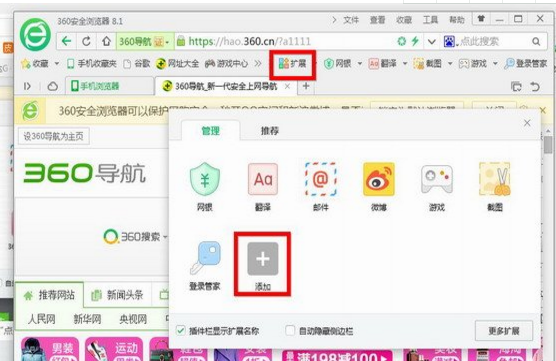
Task: Click the 更多扩展 button
Action: (504, 331)
